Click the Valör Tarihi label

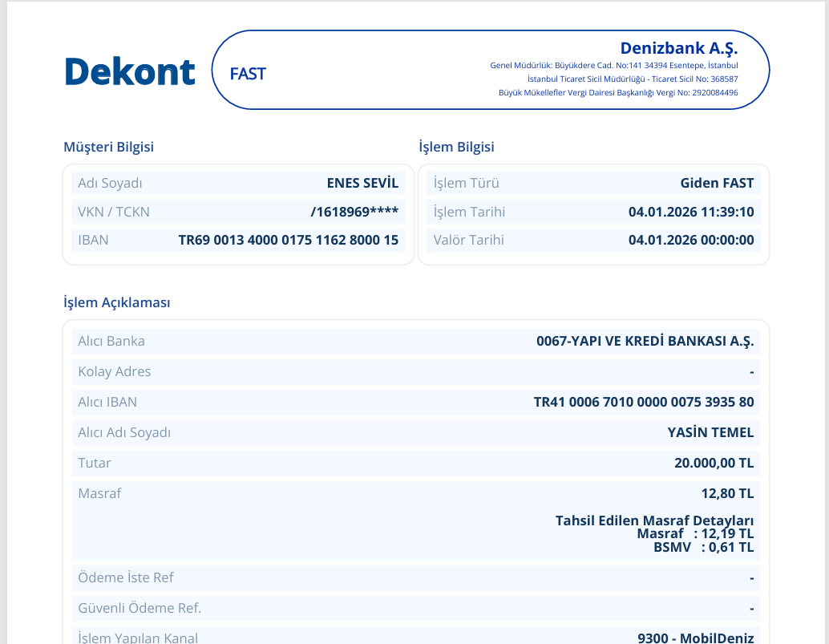pos(468,240)
